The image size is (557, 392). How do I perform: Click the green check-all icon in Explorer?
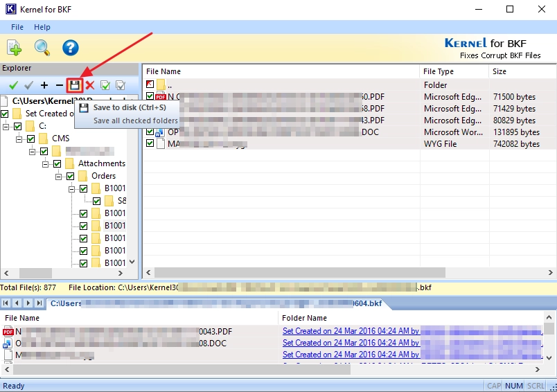[x=13, y=85]
